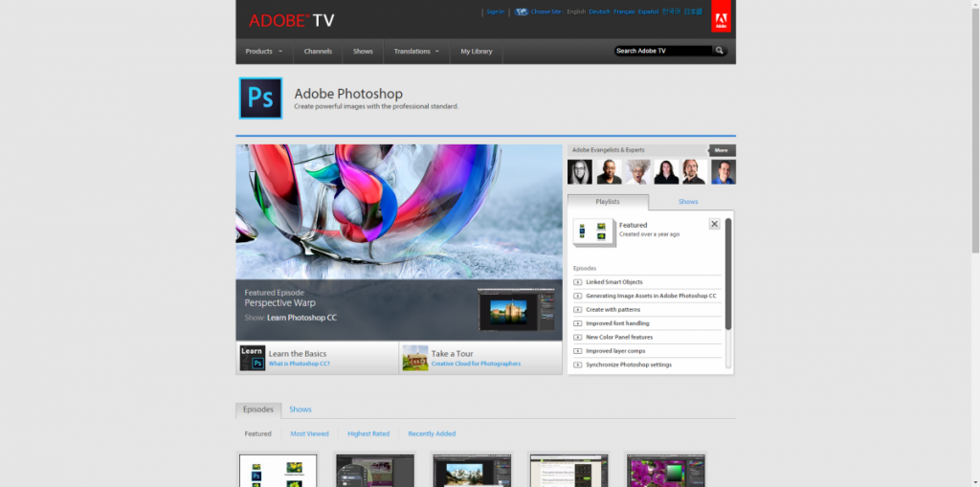Switch site language to Français
Image resolution: width=980 pixels, height=487 pixels.
coord(624,11)
